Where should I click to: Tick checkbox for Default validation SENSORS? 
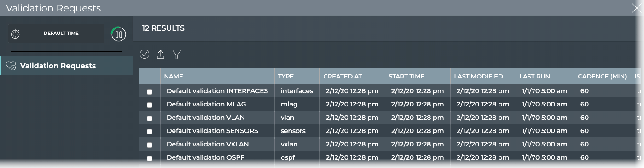[150, 132]
